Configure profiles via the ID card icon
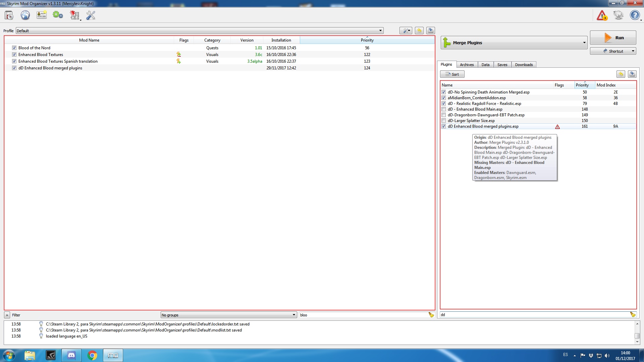The width and height of the screenshot is (644, 362). coord(42,15)
